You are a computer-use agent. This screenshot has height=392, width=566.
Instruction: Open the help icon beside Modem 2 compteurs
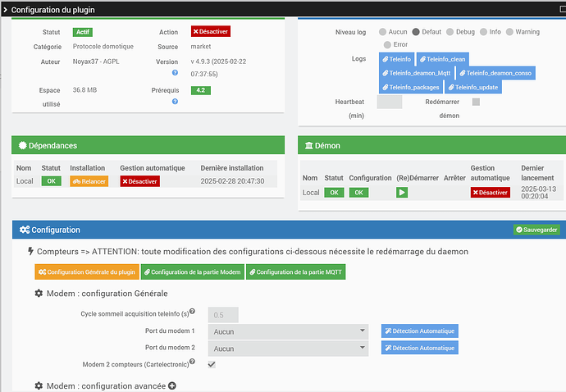pyautogui.click(x=193, y=362)
